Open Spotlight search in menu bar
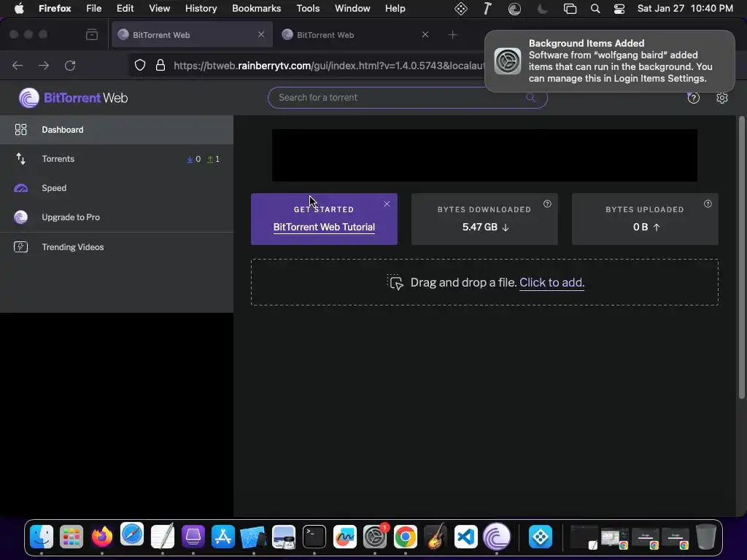Image resolution: width=747 pixels, height=560 pixels. [595, 9]
